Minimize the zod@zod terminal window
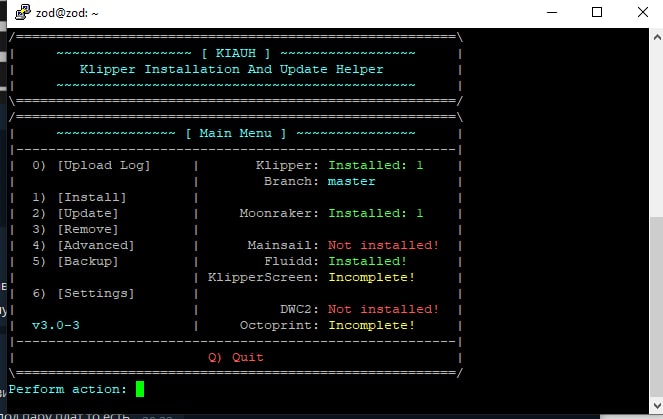Viewport: 663px width, 419px height. coord(552,12)
